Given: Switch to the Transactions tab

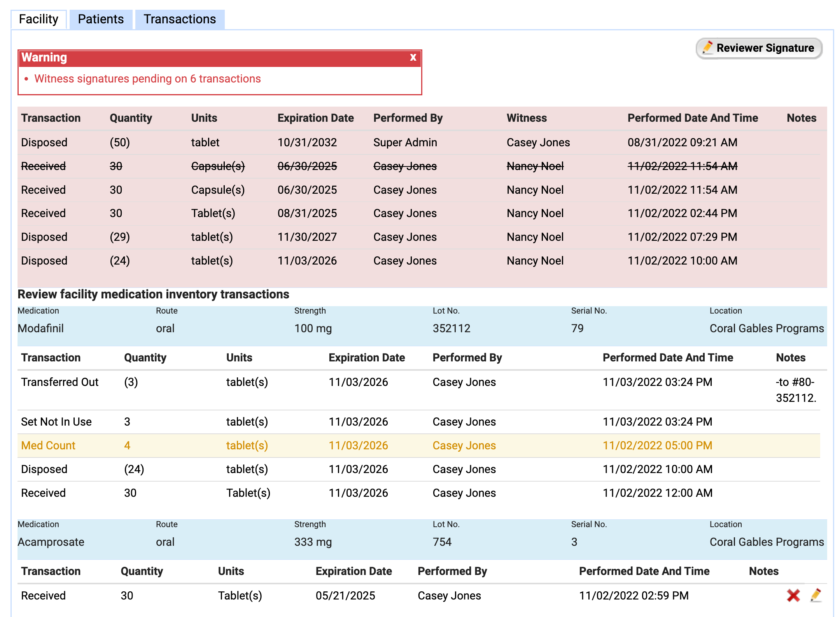Looking at the screenshot, I should pos(180,19).
